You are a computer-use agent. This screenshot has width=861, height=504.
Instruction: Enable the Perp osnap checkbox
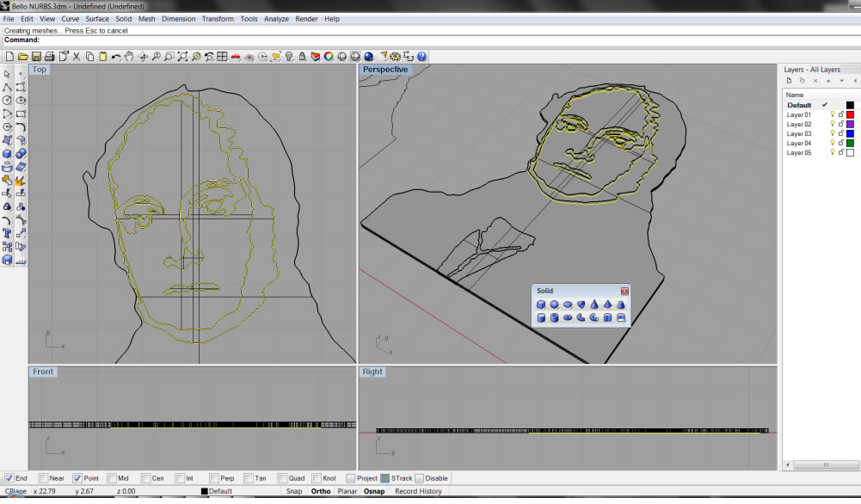click(x=214, y=478)
